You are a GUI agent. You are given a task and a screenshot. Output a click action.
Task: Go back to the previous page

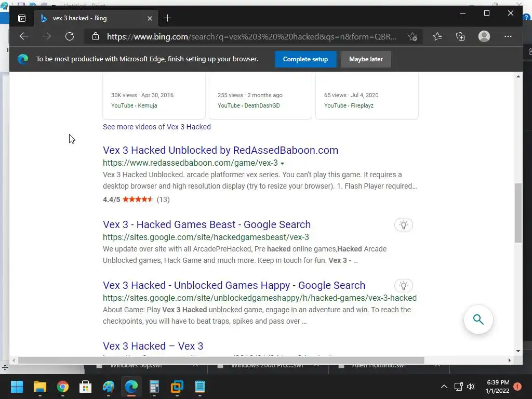(24, 36)
